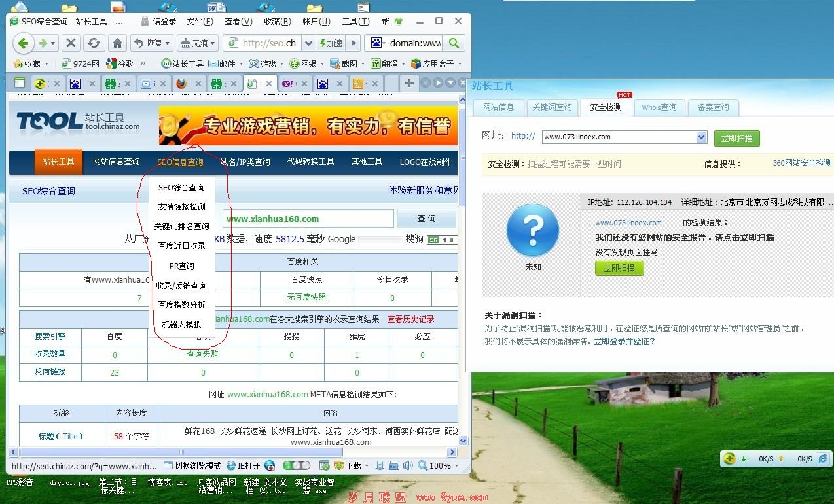Click the www.xianhua168.com query input field
Screen dimensions: 834x504
308,218
